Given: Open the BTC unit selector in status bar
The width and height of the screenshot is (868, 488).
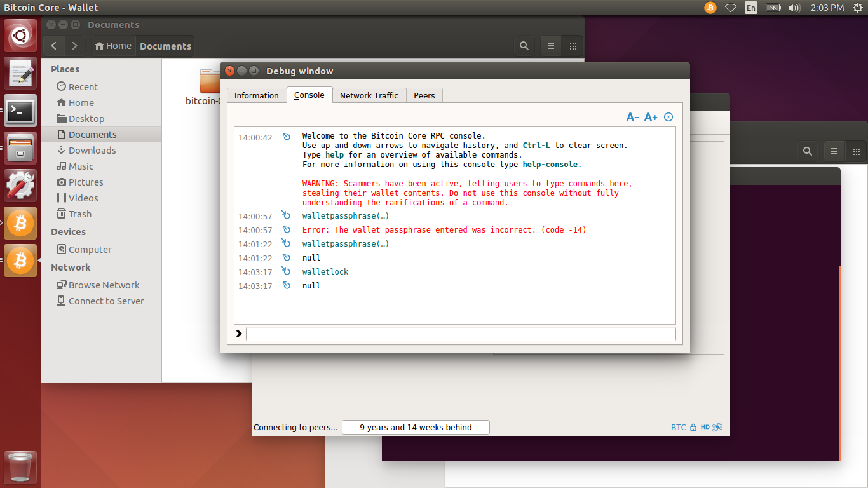Looking at the screenshot, I should point(679,428).
